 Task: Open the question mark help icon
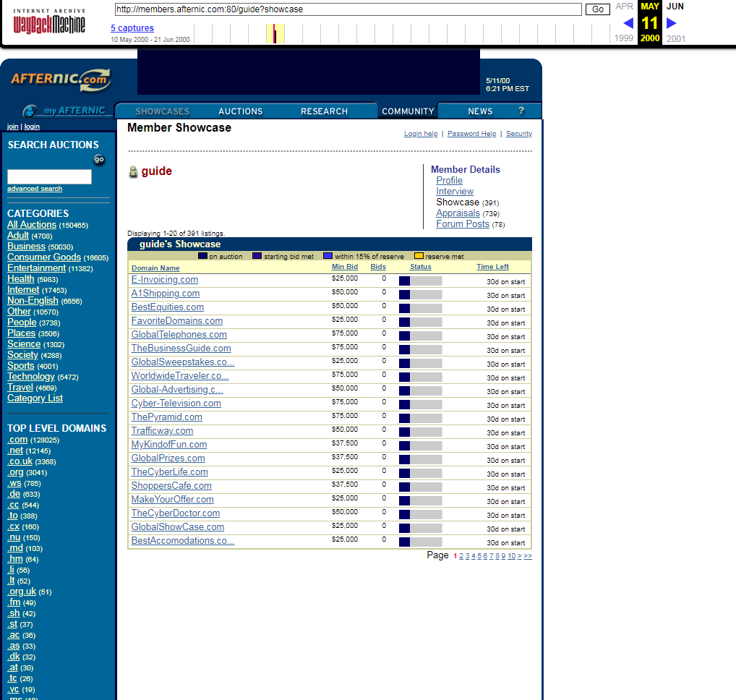521,111
